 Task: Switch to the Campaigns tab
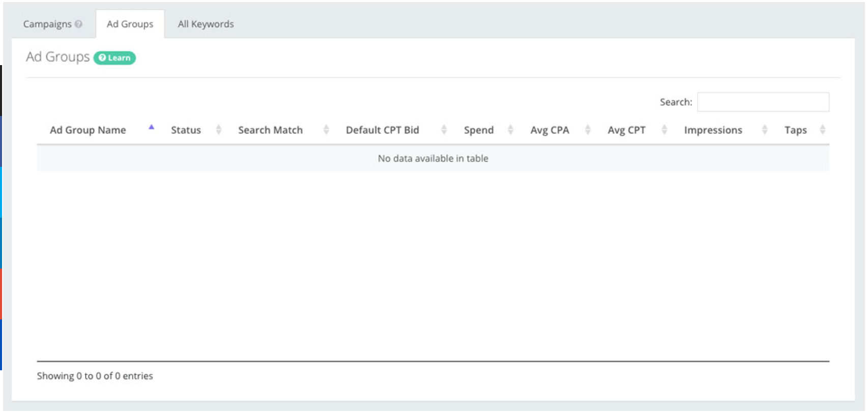[47, 24]
